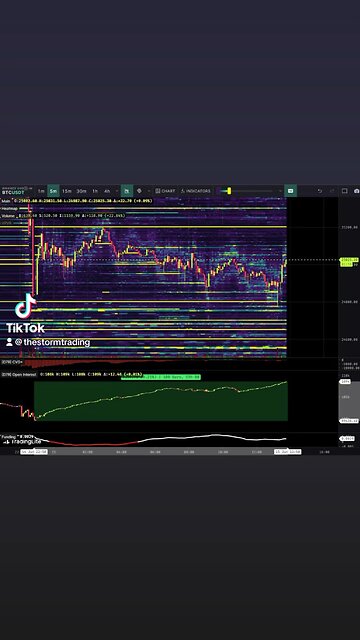Screen dimensions: 360x640
Task: Click the green measurement tooltip label
Action: (x=161, y=377)
